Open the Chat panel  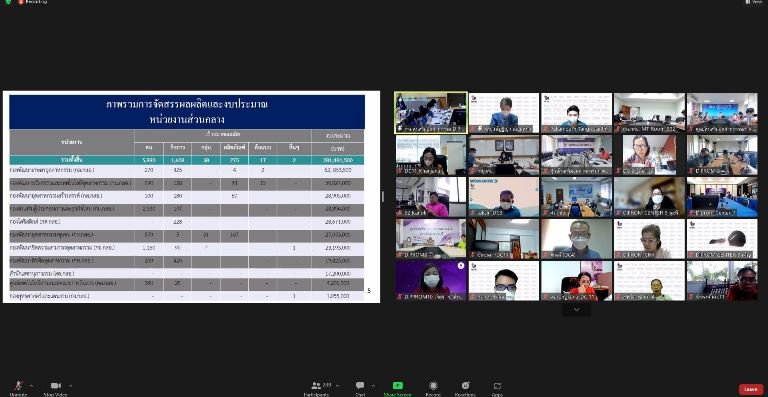(360, 388)
